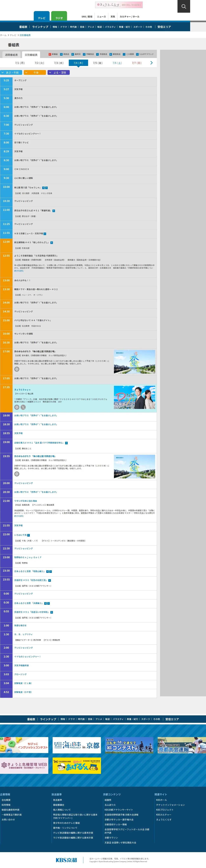Open website globe icon for 17:00 京の水ものがたり
Screen dimensions: 206x868
[x=16, y=369]
